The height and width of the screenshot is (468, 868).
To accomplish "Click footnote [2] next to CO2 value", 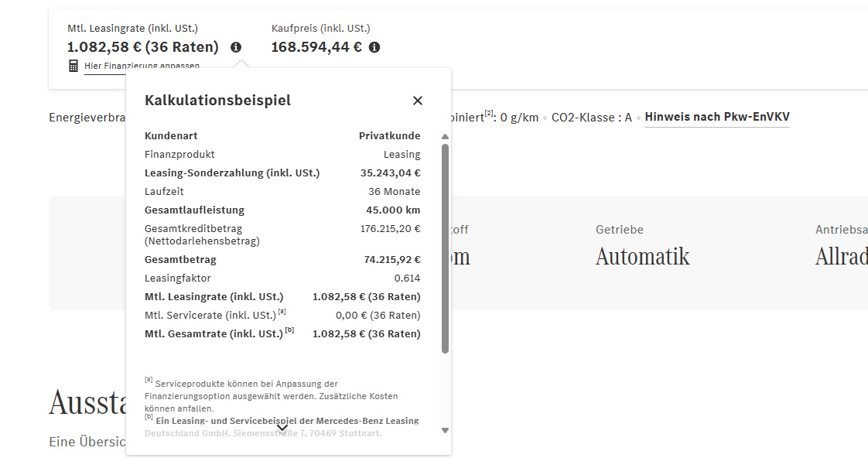I will [x=489, y=114].
